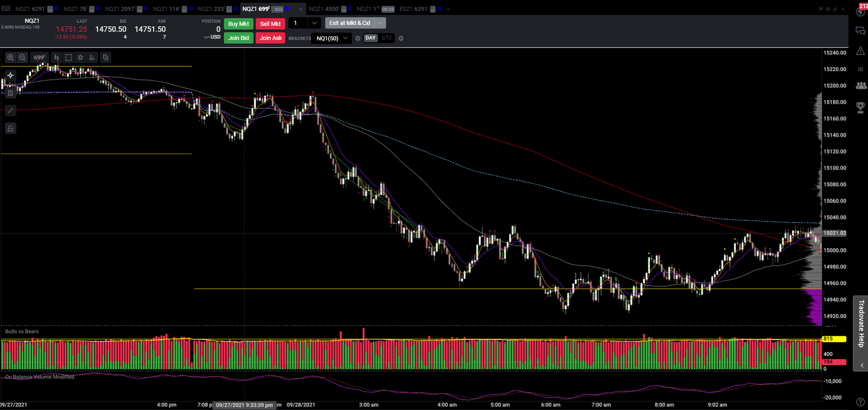868x410 pixels.
Task: Click the 815 yellow value label
Action: click(834, 339)
